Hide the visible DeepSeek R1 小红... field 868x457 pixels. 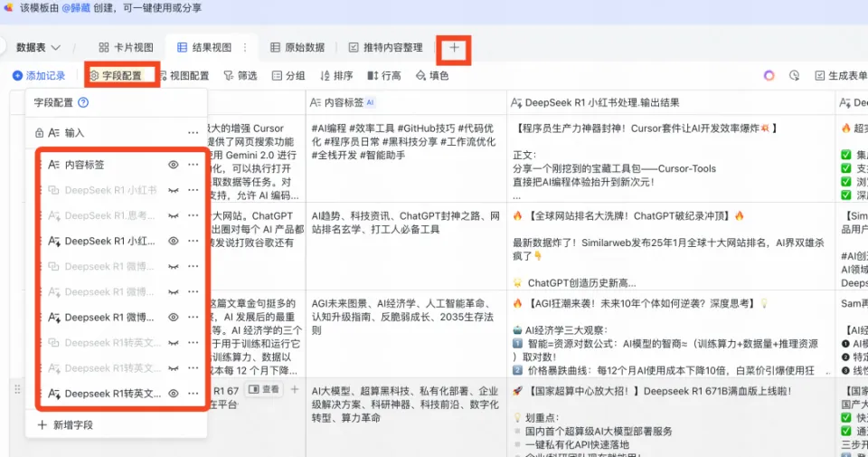coord(174,241)
